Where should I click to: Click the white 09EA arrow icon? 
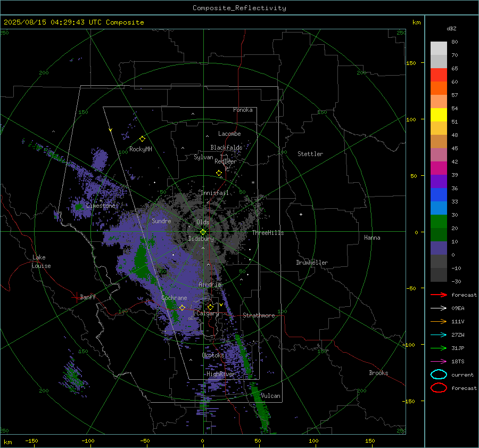(x=439, y=308)
